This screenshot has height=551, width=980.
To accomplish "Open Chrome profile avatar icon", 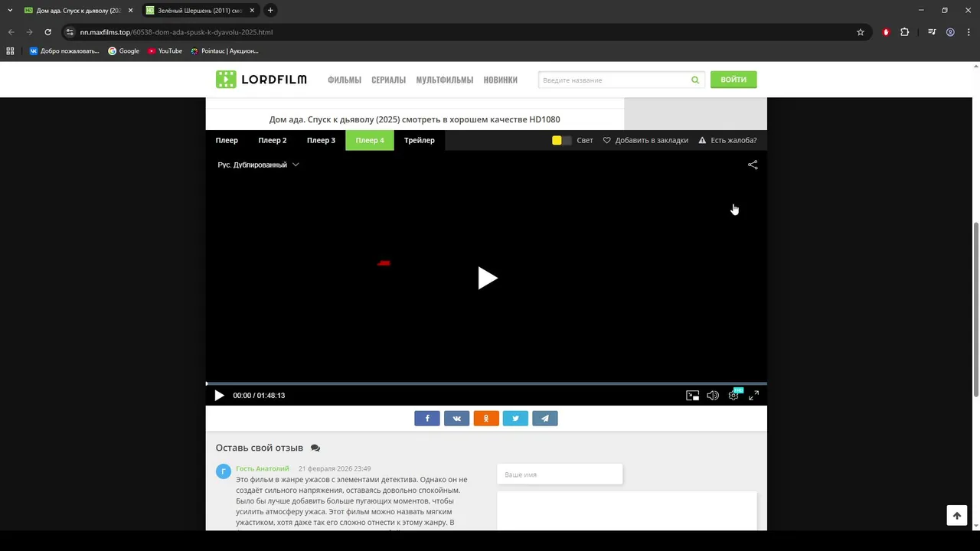I will (x=950, y=32).
